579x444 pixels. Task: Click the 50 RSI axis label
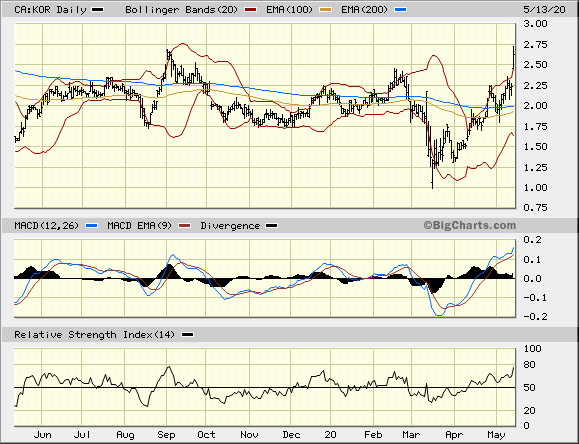pyautogui.click(x=530, y=387)
